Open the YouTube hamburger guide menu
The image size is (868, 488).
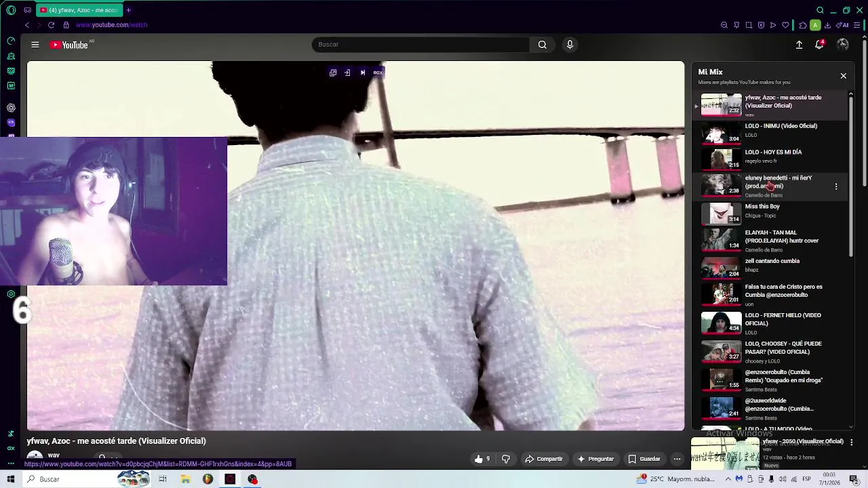point(35,45)
